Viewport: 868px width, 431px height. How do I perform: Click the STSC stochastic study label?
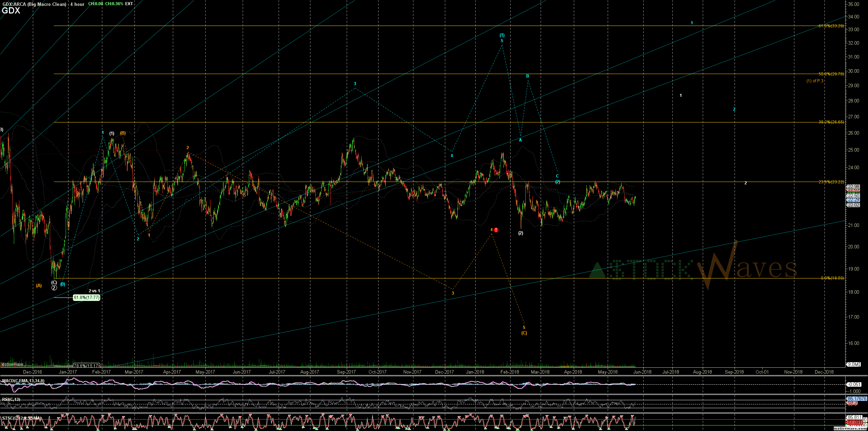pos(21,418)
